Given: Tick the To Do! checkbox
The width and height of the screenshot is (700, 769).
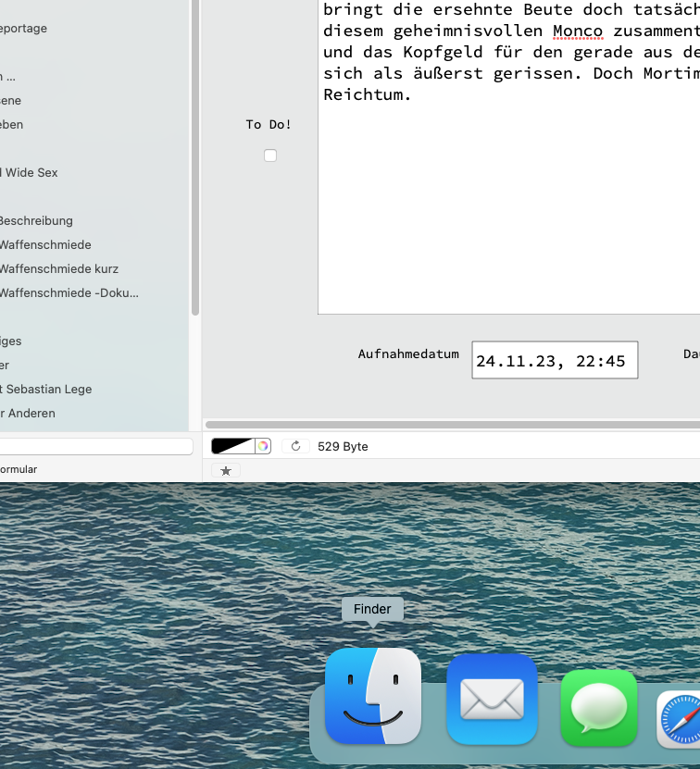Looking at the screenshot, I should pos(270,155).
